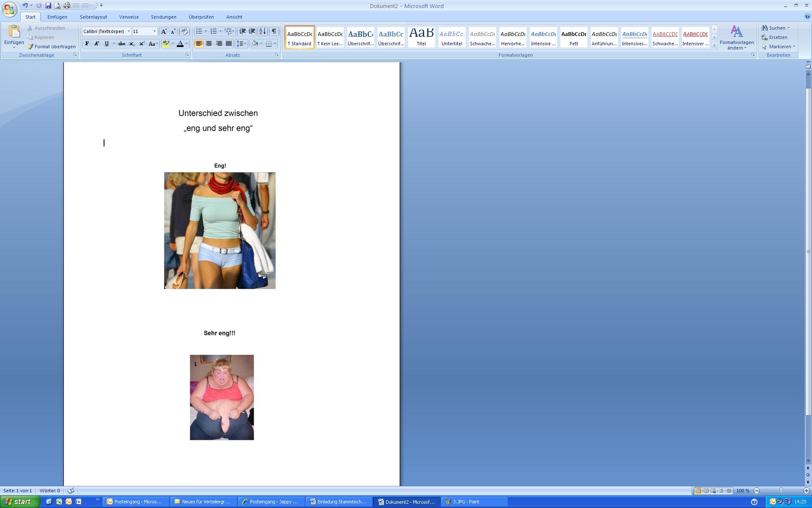Click the clear formatting icon
Image resolution: width=812 pixels, height=508 pixels.
coord(184,31)
